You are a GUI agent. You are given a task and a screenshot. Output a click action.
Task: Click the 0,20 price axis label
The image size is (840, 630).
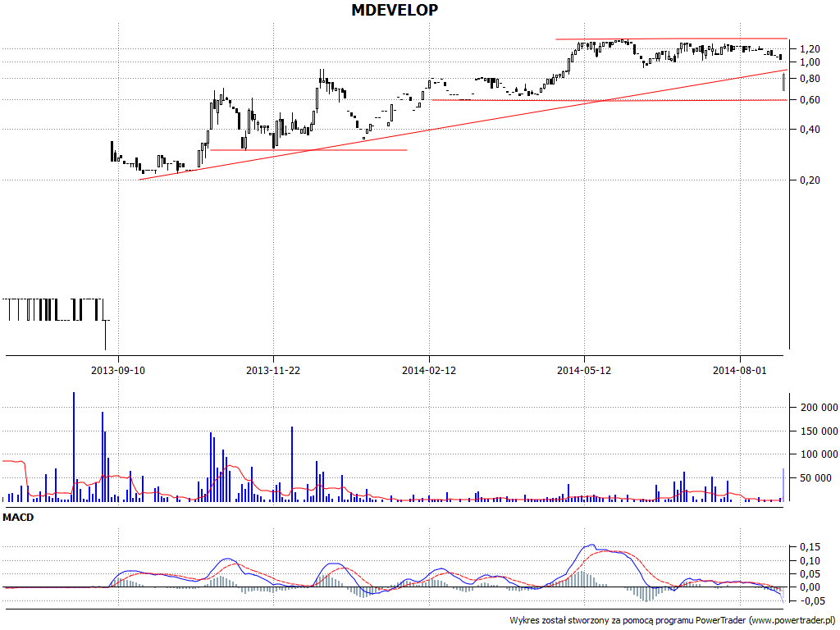pyautogui.click(x=810, y=180)
